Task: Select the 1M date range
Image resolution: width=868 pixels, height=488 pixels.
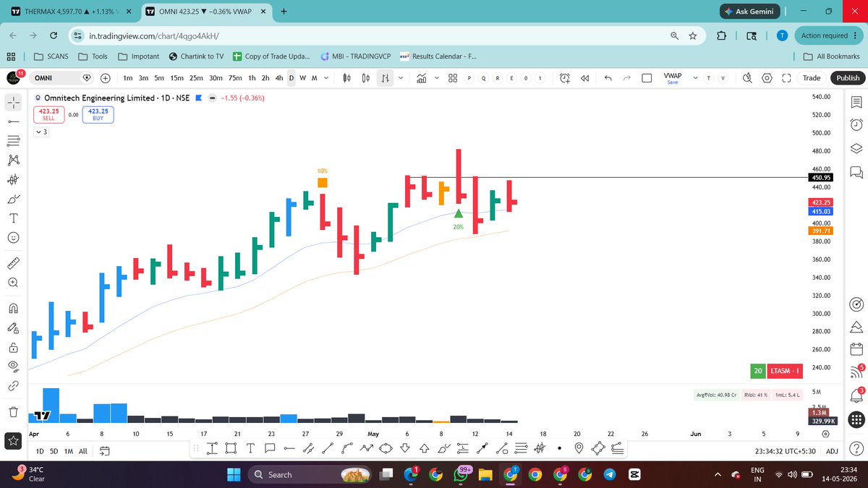Action: [69, 451]
